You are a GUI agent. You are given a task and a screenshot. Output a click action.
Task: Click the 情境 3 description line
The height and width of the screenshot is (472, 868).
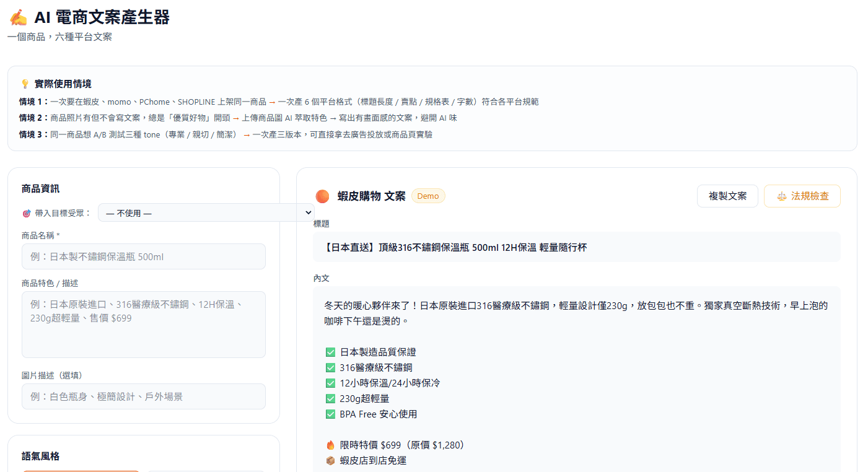[x=226, y=134]
